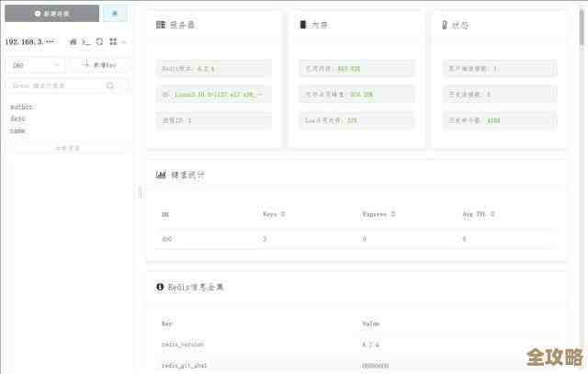This screenshot has width=588, height=374.
Task: Click the Key Statistics chart icon
Action: 161,175
